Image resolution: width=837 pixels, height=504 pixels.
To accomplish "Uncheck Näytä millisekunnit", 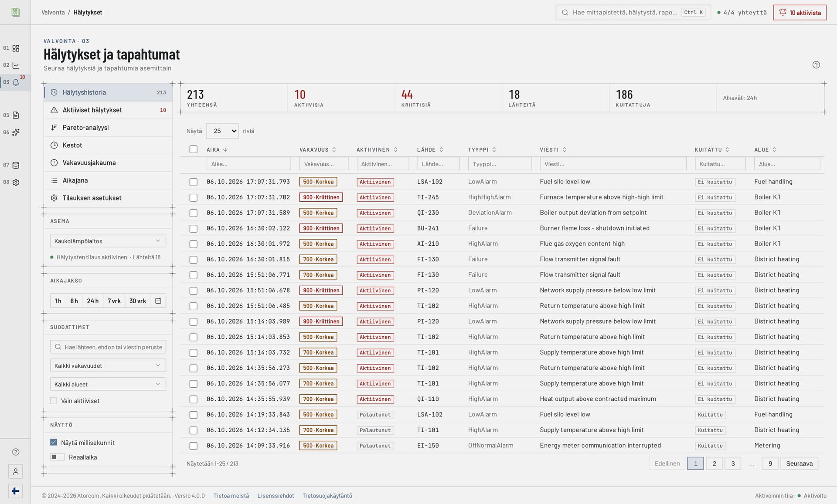I will tap(54, 443).
